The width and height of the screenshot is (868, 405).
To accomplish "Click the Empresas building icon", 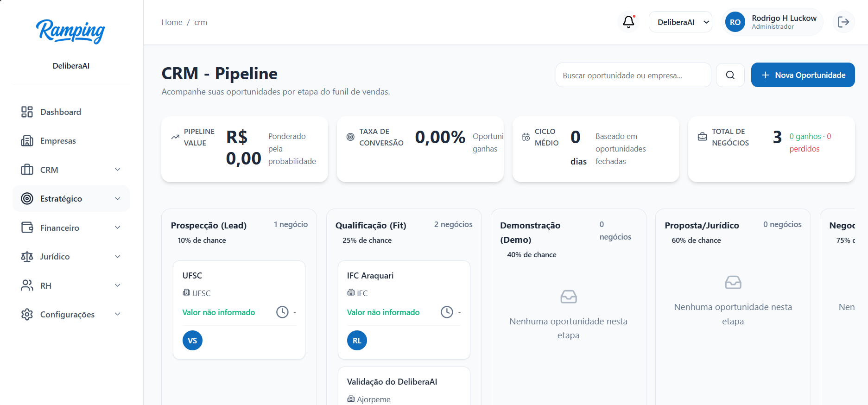I will 27,141.
